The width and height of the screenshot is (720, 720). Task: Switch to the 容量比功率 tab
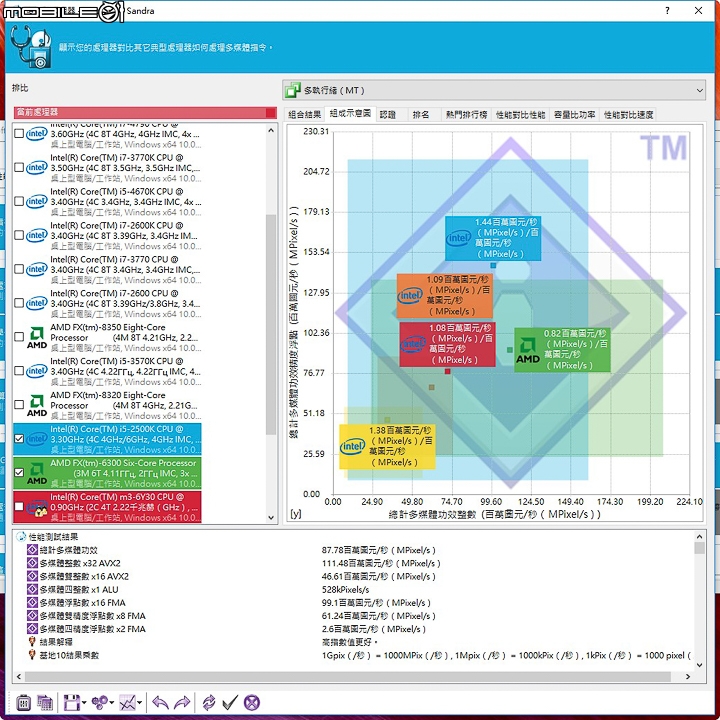pos(574,114)
